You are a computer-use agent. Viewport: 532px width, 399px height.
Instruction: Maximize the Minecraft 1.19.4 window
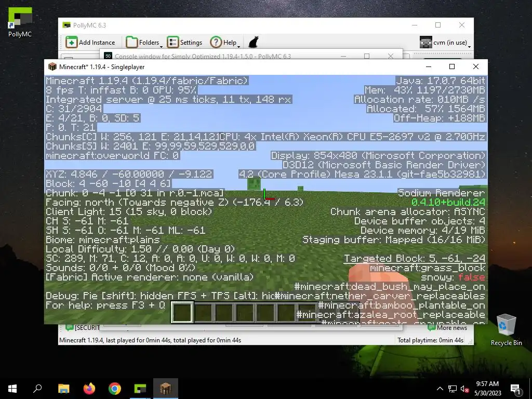(x=452, y=66)
